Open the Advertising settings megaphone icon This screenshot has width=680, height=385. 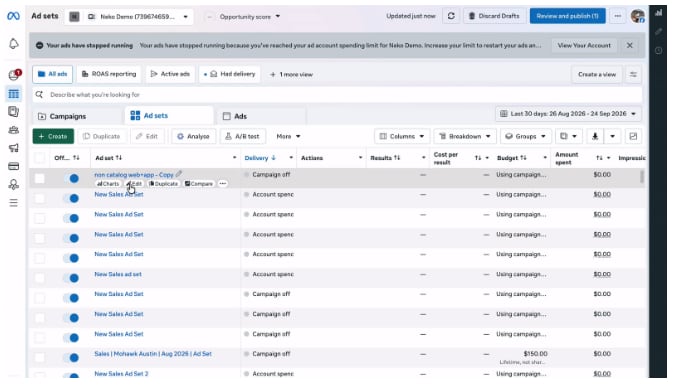(x=13, y=148)
